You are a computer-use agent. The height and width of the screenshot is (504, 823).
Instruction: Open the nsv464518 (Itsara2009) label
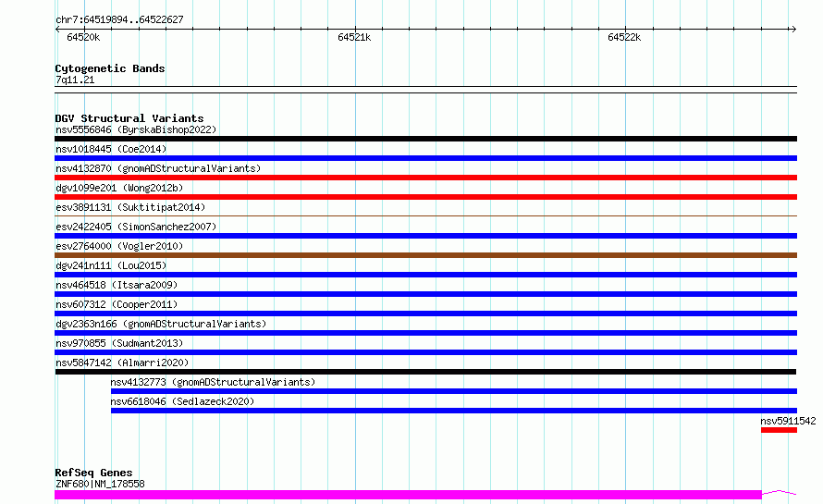click(117, 285)
